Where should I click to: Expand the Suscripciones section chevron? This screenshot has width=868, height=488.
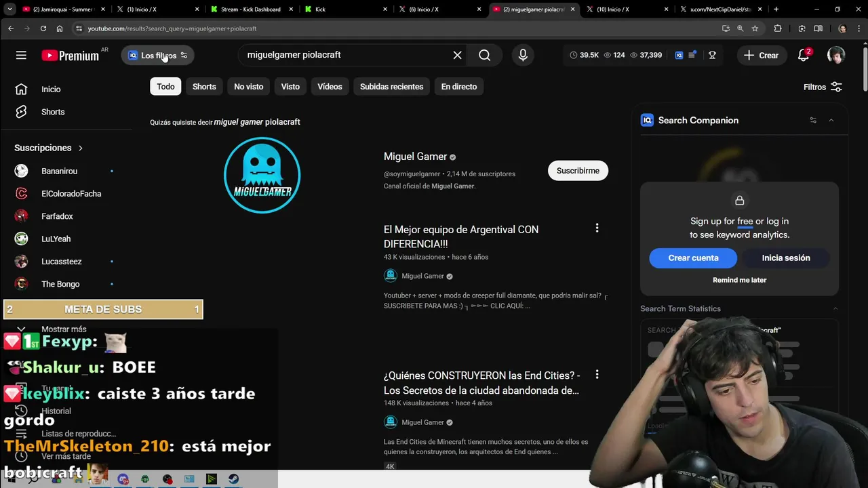coord(81,148)
